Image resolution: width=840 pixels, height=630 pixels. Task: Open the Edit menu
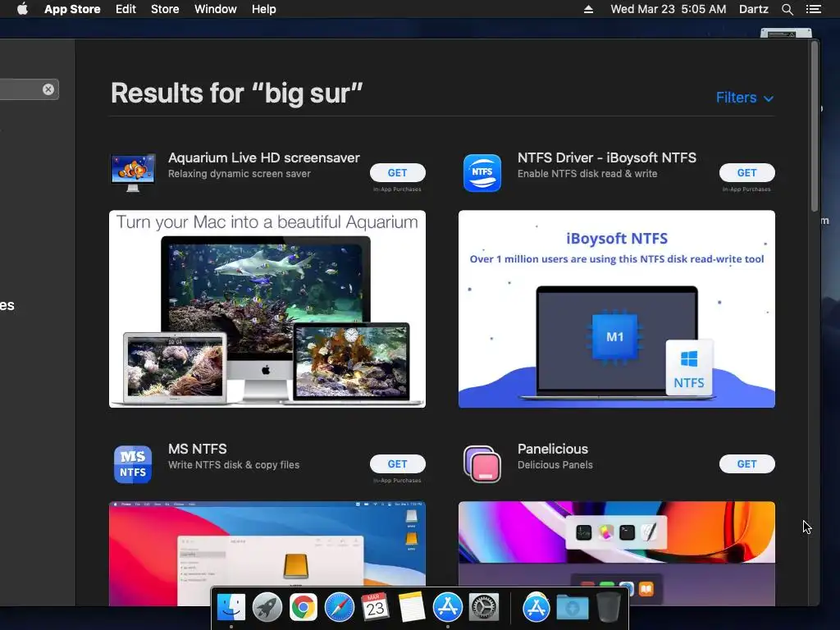pos(126,9)
